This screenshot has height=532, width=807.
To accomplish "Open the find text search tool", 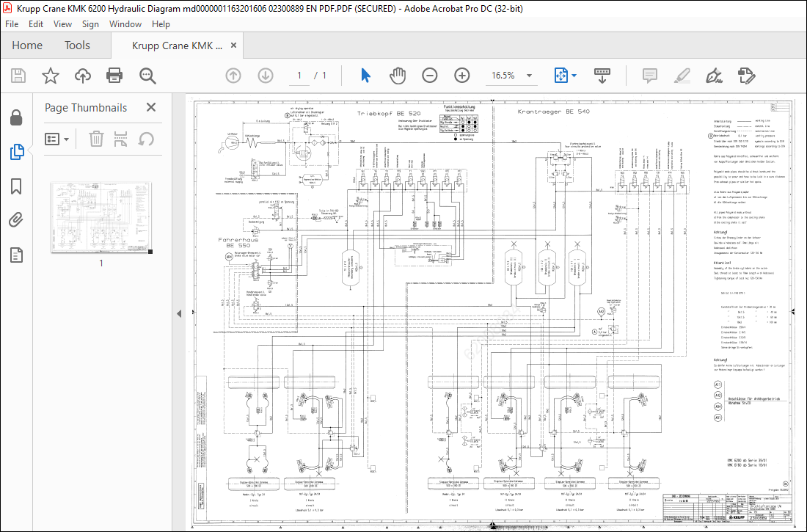I will pos(147,76).
